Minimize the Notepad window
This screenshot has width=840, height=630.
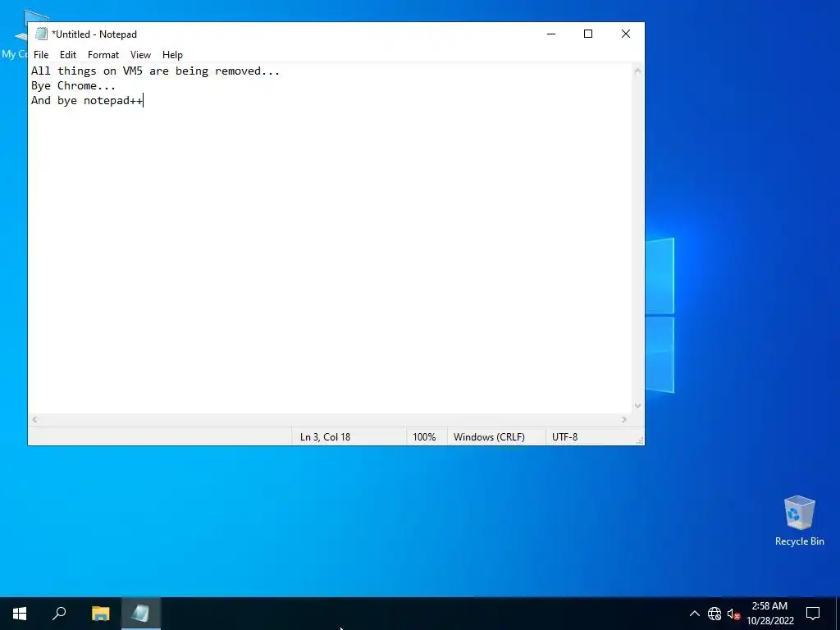(x=551, y=34)
